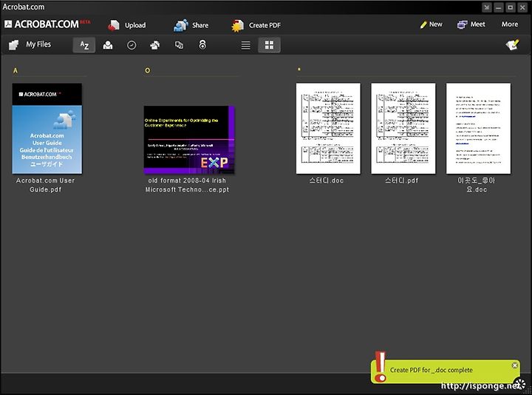Click the Upload arrow icon

pos(114,25)
